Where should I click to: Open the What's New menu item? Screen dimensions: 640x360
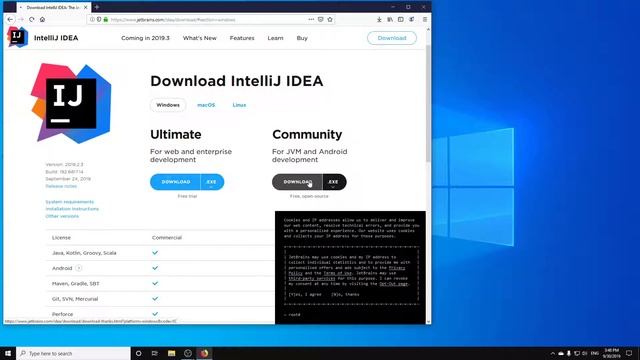pyautogui.click(x=200, y=38)
